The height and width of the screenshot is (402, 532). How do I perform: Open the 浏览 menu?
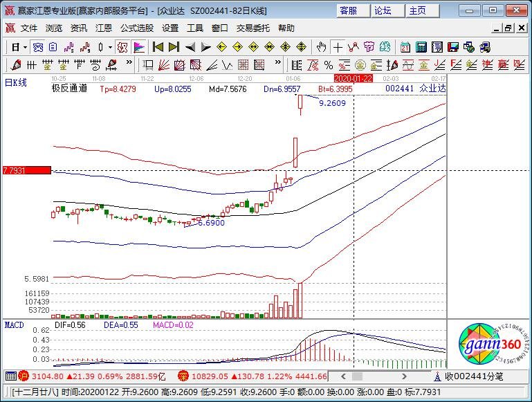click(54, 28)
